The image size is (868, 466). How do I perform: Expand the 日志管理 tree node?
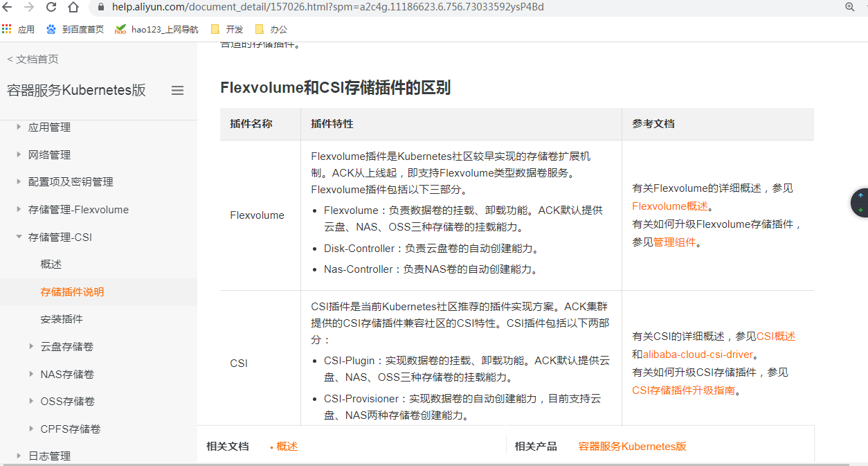(19, 456)
